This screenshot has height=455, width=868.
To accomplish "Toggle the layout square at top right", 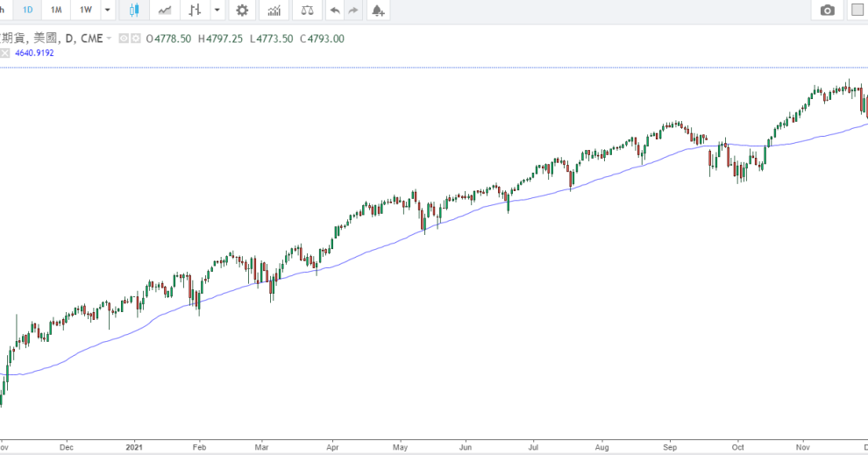I will pos(858,11).
